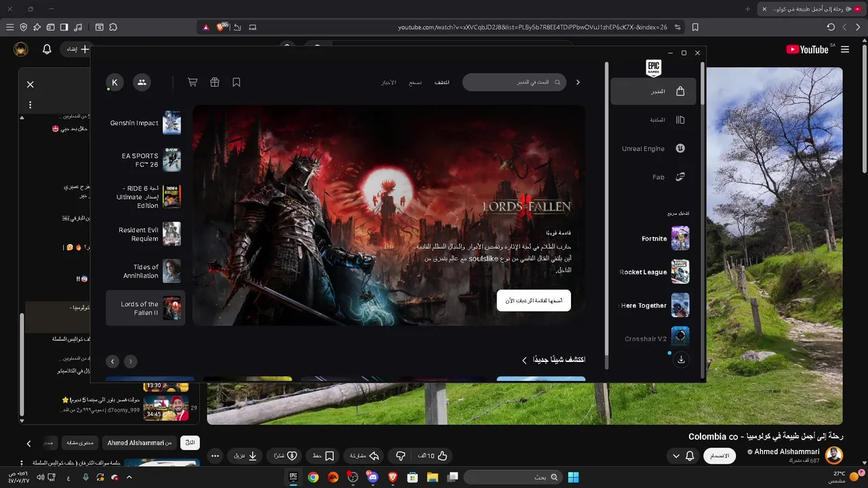Open the Epic Games Store sidebar tab

[x=653, y=91]
